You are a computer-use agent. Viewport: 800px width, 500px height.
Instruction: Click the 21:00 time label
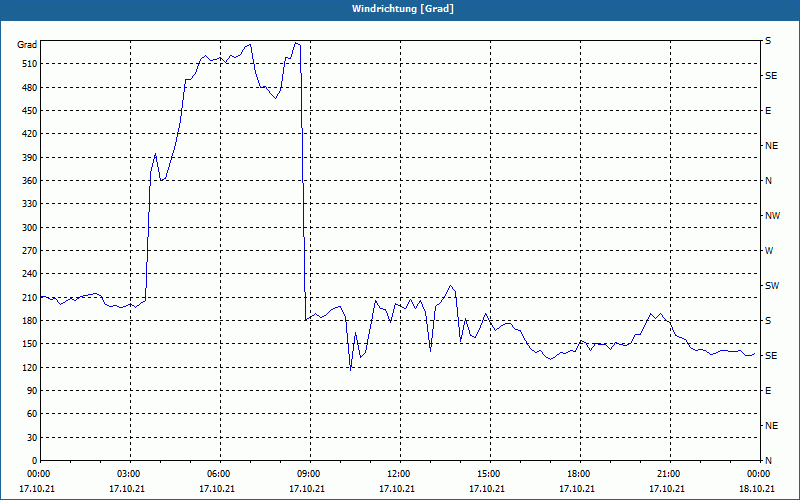tap(670, 474)
